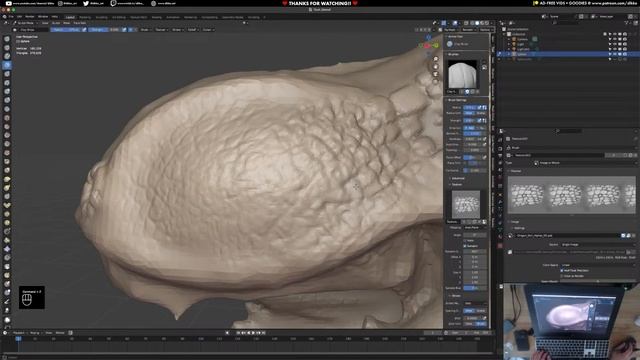The width and height of the screenshot is (640, 360).
Task: Open the Sculpt Mode dropdown
Action: click(x=25, y=23)
